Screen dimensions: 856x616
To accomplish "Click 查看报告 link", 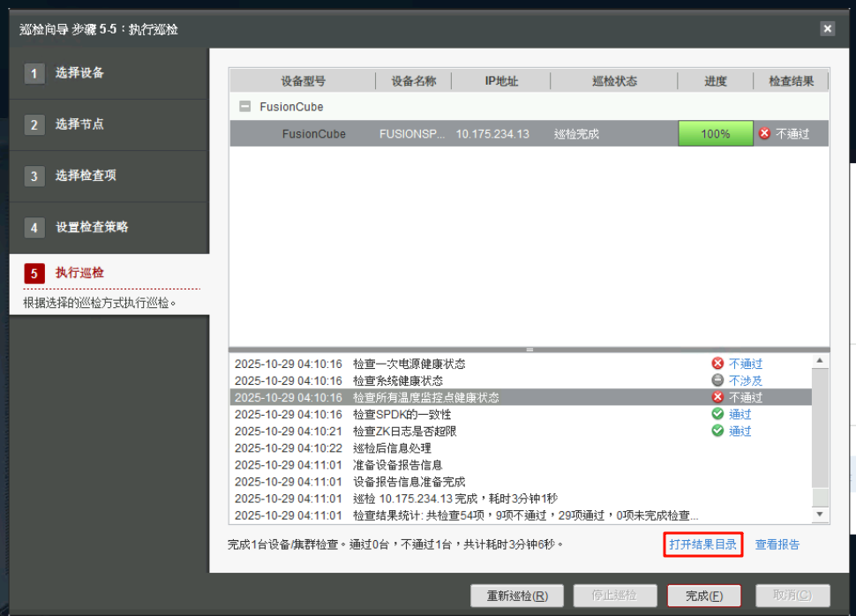I will tap(777, 545).
